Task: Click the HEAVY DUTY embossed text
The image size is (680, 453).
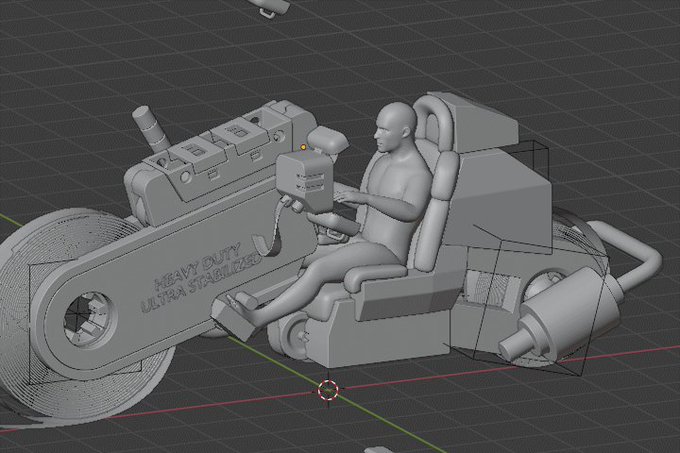Action: (x=197, y=267)
